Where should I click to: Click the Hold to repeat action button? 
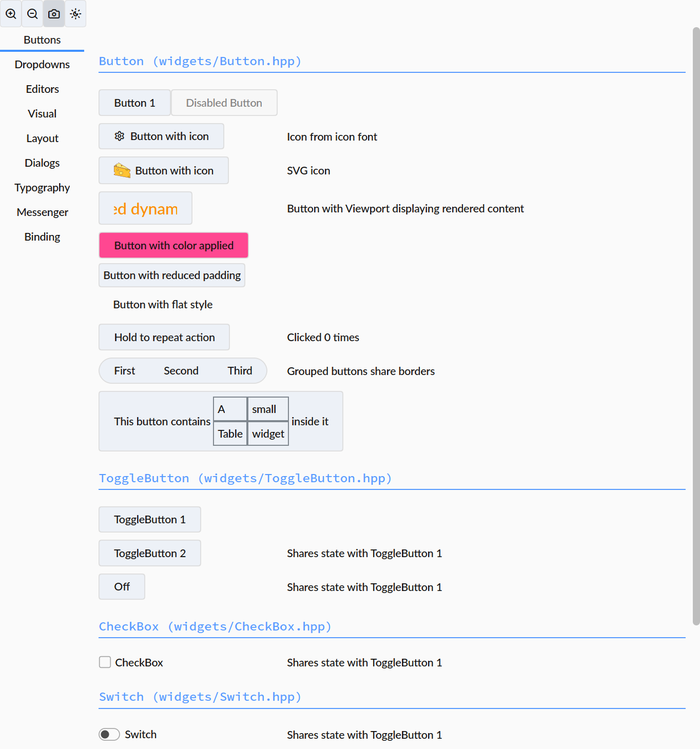click(164, 337)
